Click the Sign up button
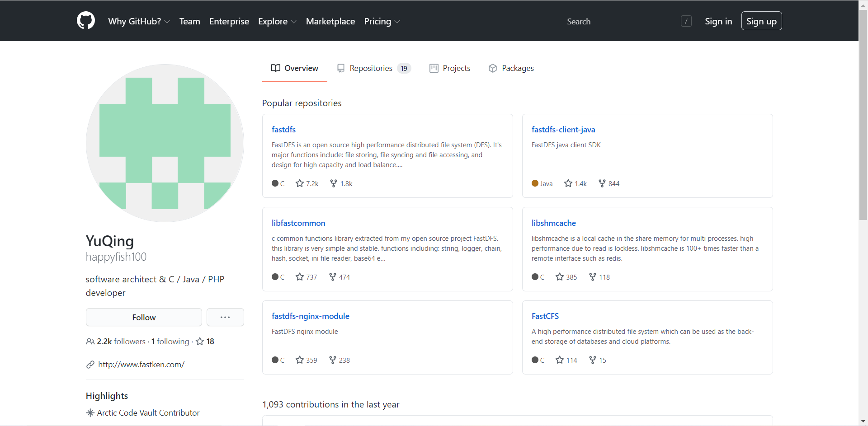Screen dimensions: 868x426 click(x=761, y=21)
